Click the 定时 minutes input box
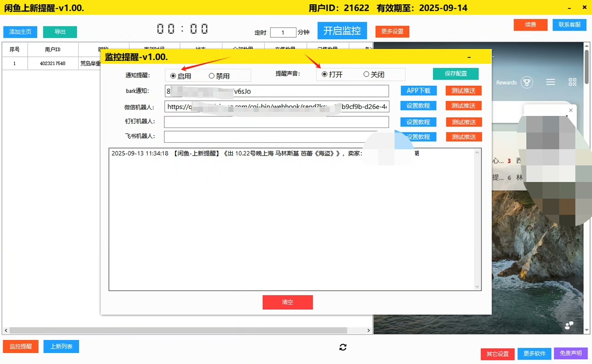Screen dimensions: 592x364 (283, 32)
